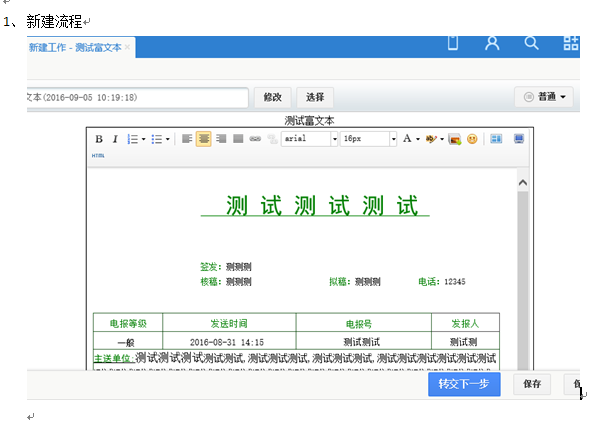
Task: Justify the text alignment
Action: tap(238, 139)
